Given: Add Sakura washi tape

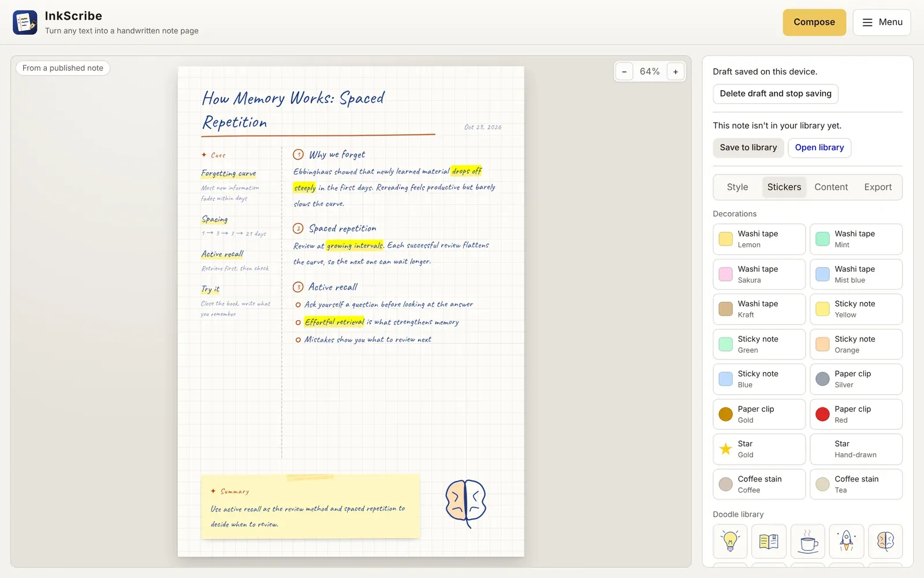Looking at the screenshot, I should (x=759, y=274).
